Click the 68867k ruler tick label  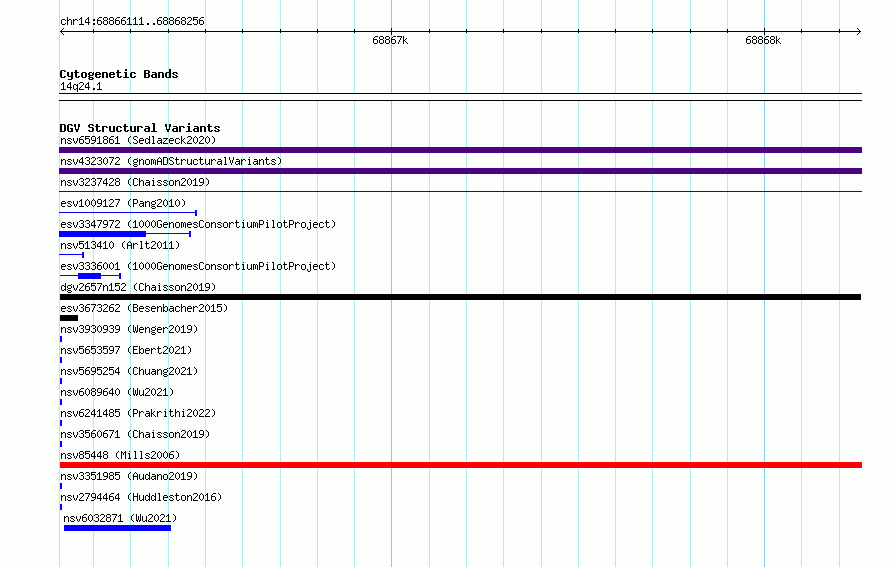(x=390, y=40)
